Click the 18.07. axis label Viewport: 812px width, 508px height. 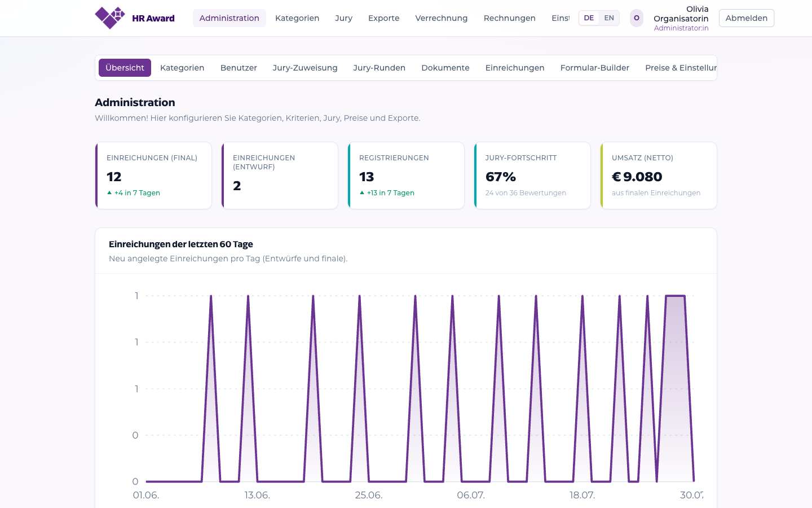582,495
